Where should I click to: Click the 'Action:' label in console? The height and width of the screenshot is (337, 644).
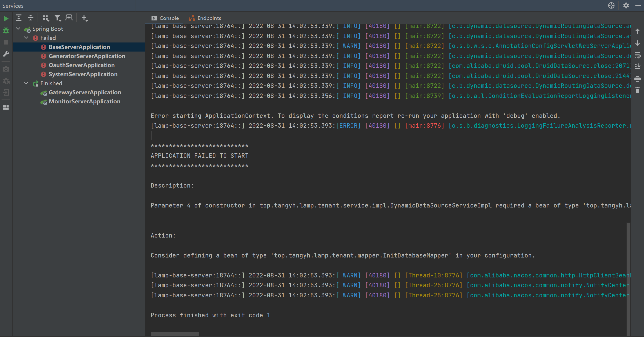tap(163, 235)
